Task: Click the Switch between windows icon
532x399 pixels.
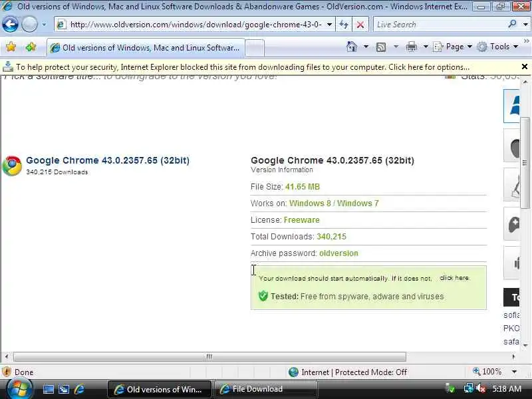Action: [x=64, y=389]
